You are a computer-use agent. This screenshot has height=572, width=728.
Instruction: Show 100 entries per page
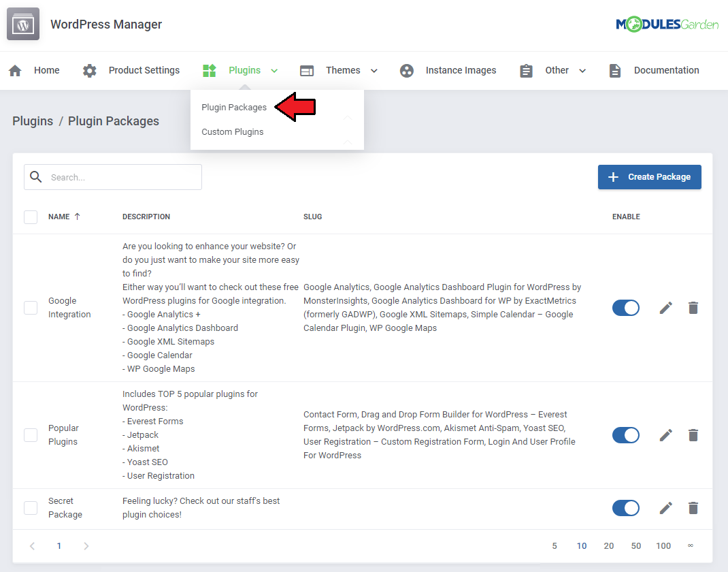[663, 546]
